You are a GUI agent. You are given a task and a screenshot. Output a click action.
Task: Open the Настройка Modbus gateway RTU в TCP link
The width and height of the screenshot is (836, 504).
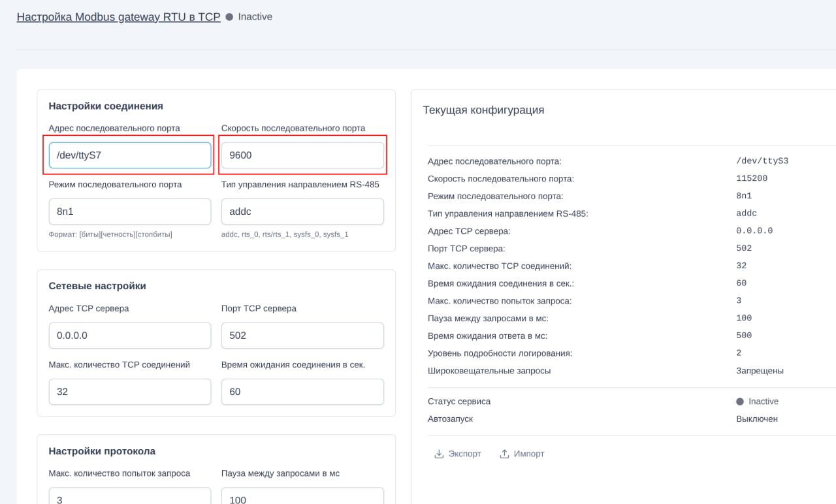[118, 17]
